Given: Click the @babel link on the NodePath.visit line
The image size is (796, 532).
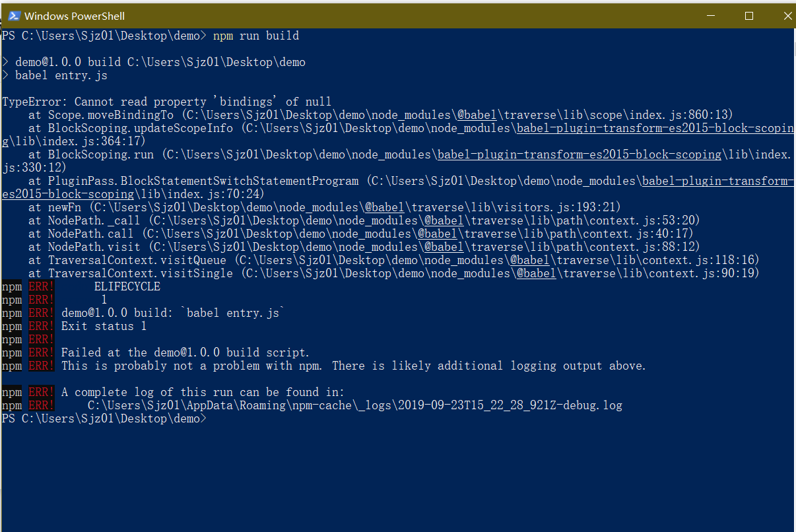Looking at the screenshot, I should [x=444, y=247].
